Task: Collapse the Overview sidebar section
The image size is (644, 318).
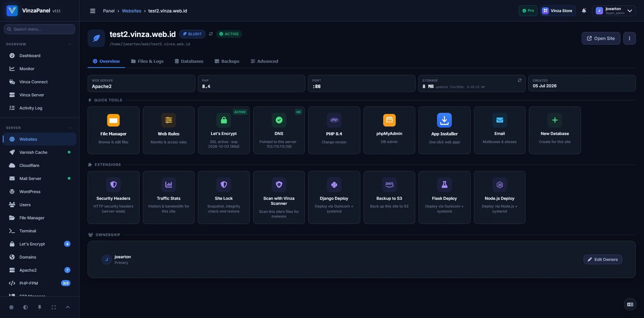Action: tap(70, 44)
